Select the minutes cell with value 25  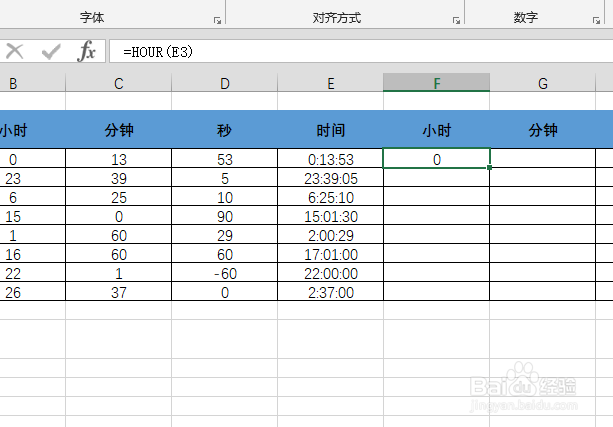click(119, 197)
